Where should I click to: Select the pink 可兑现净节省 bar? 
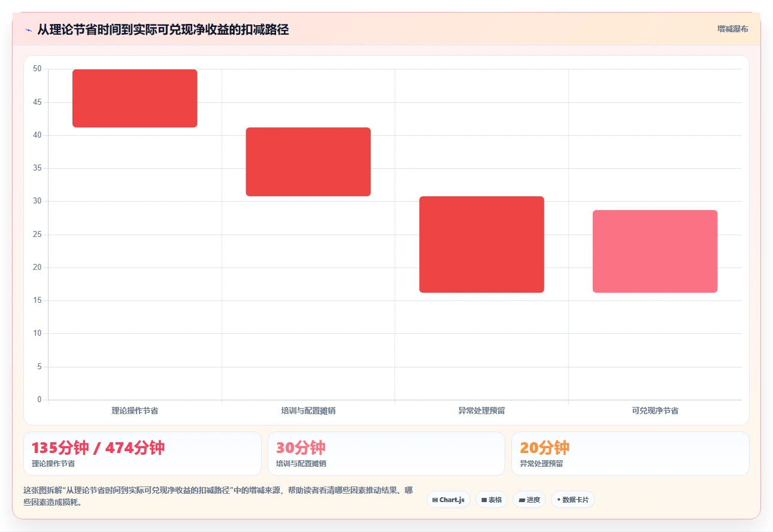tap(655, 251)
